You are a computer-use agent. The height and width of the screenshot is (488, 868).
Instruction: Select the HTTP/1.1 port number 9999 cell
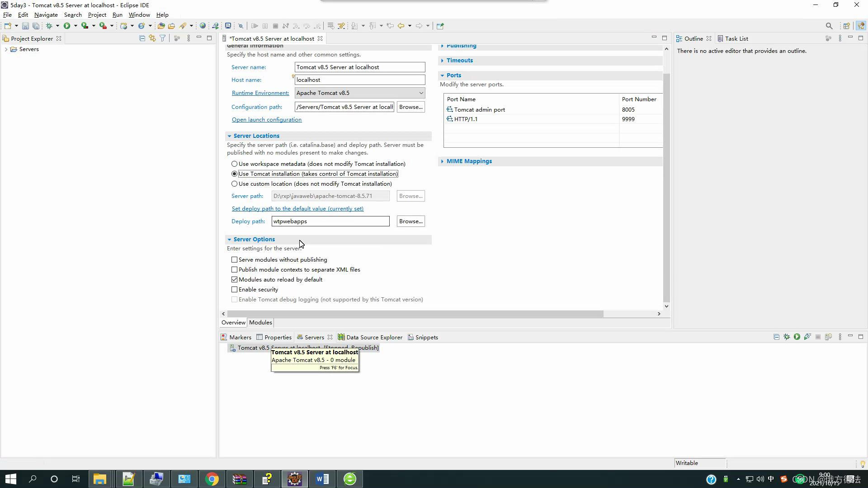point(641,119)
